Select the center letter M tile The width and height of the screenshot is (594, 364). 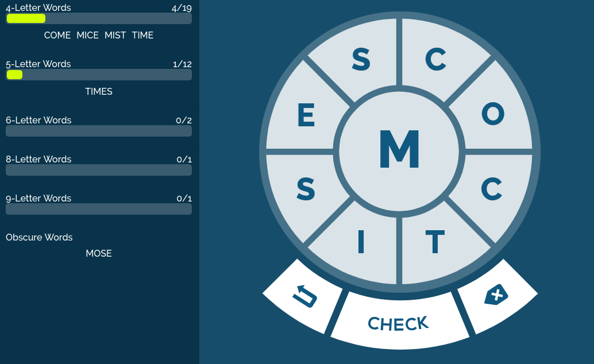click(x=399, y=150)
